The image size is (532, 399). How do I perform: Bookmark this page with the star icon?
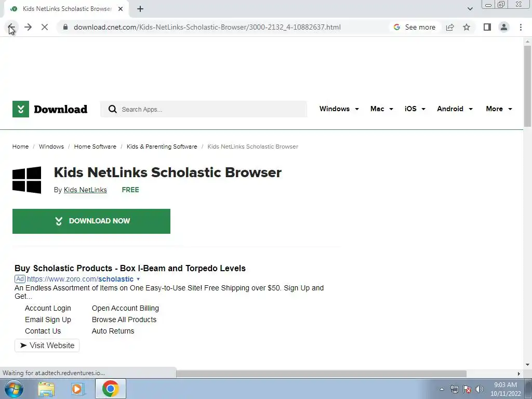click(467, 27)
